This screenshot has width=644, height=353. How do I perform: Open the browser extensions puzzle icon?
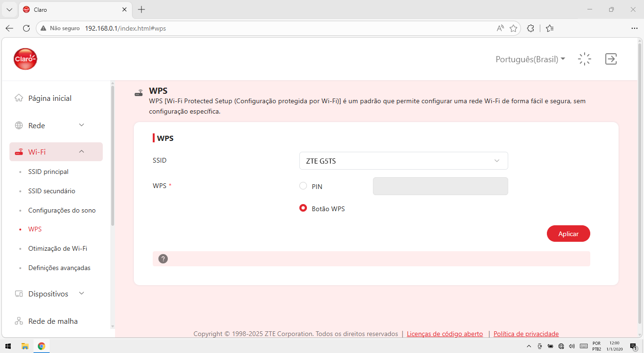pos(530,28)
